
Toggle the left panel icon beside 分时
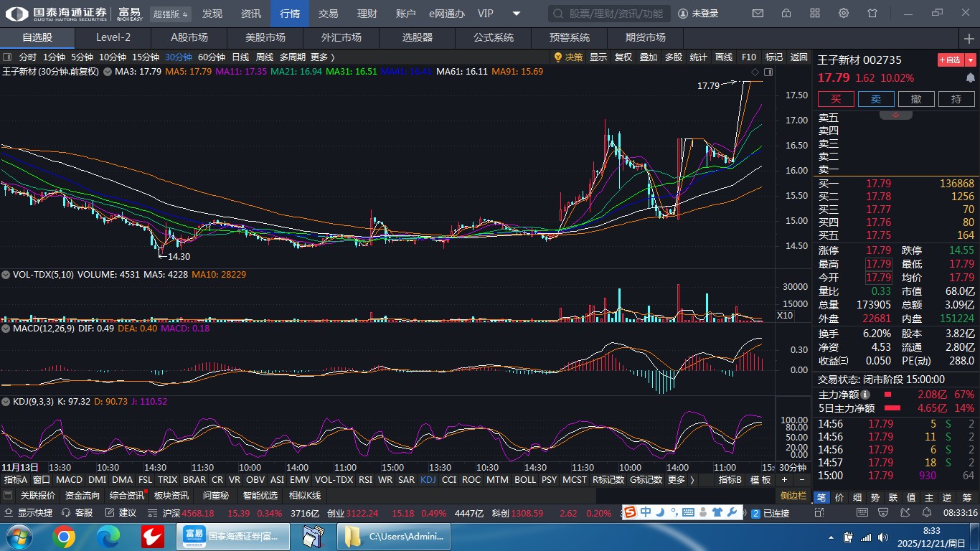coord(7,57)
